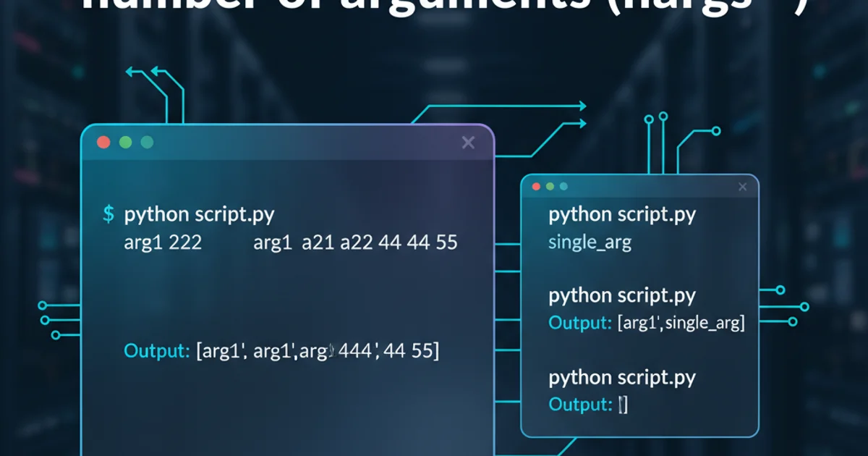Image resolution: width=868 pixels, height=456 pixels.
Task: Click the "arg1 222" argument text
Action: (x=163, y=242)
